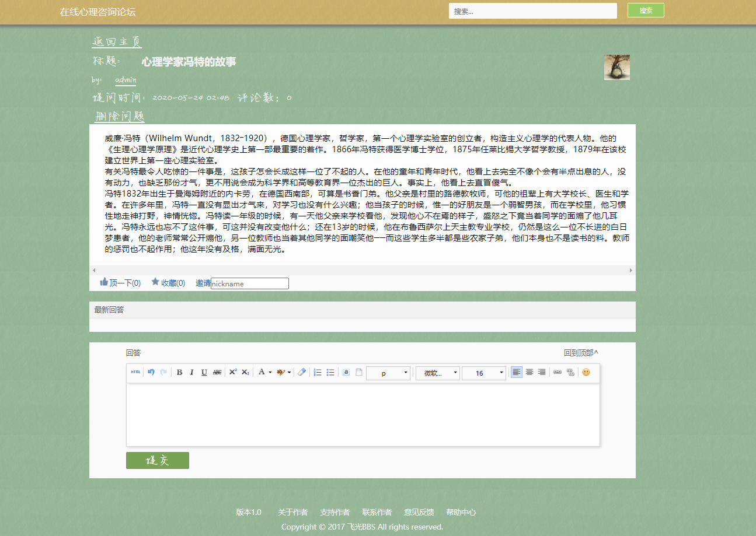Open the emoticon picker
This screenshot has height=536, width=756.
(x=586, y=372)
